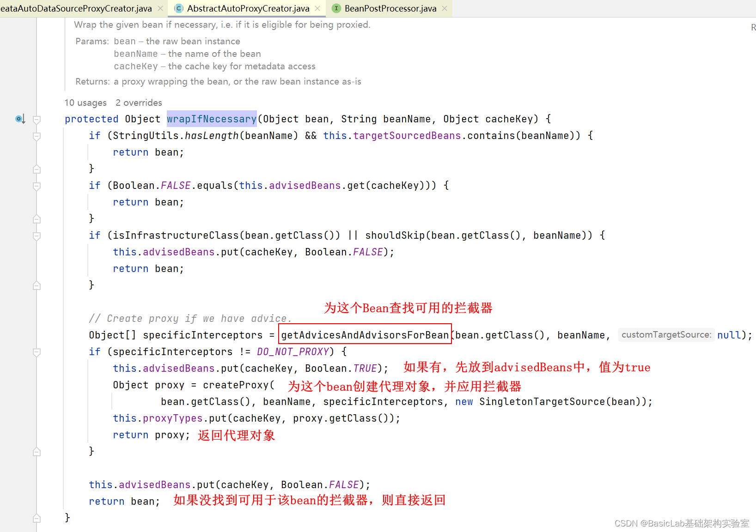Image resolution: width=756 pixels, height=532 pixels.
Task: Click the shouldSkip method call
Action: pyautogui.click(x=395, y=235)
